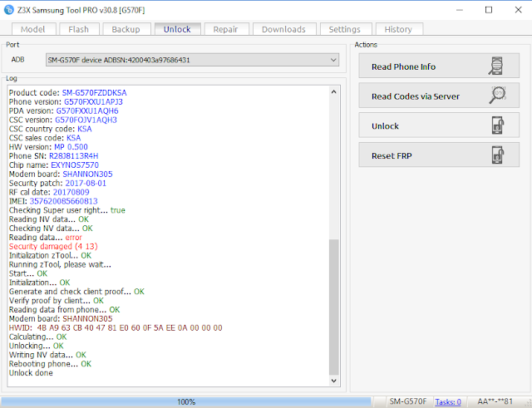Click the AA**-**81 status bar entry
The height and width of the screenshot is (408, 532).
coord(495,402)
